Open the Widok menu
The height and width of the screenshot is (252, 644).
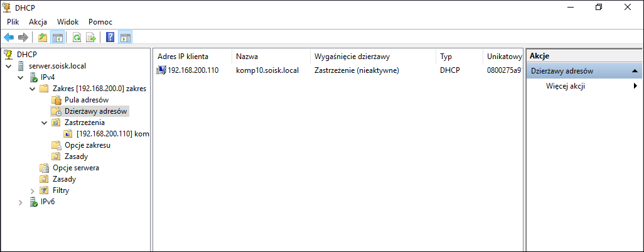point(68,22)
